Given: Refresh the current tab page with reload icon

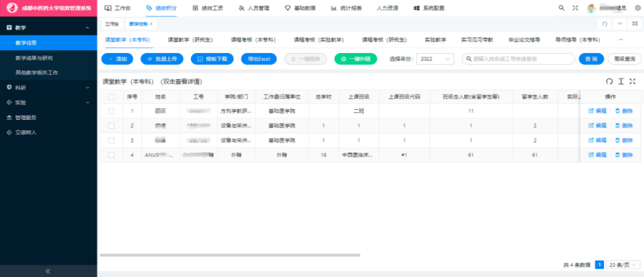Looking at the screenshot, I should 605,24.
